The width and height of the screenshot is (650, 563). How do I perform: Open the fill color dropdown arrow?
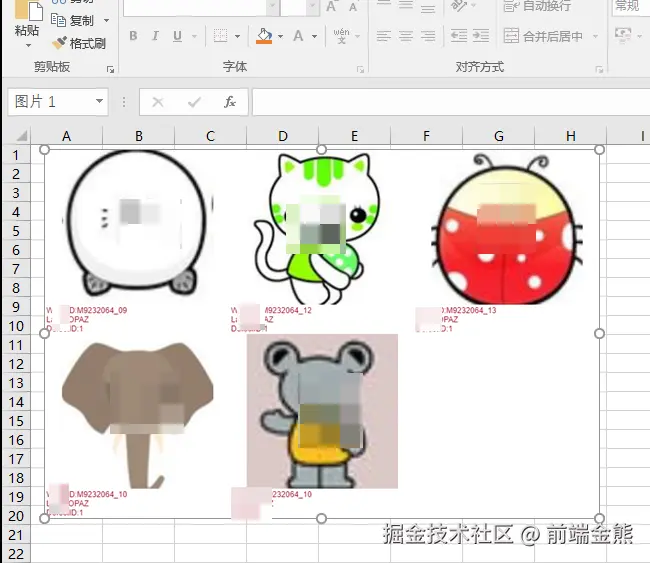pyautogui.click(x=281, y=36)
